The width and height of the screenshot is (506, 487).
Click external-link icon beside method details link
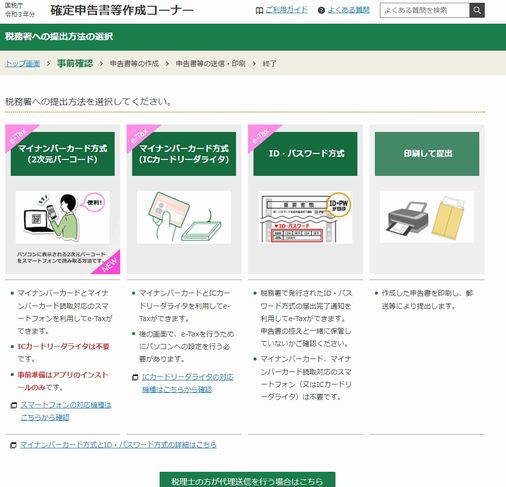click(13, 445)
